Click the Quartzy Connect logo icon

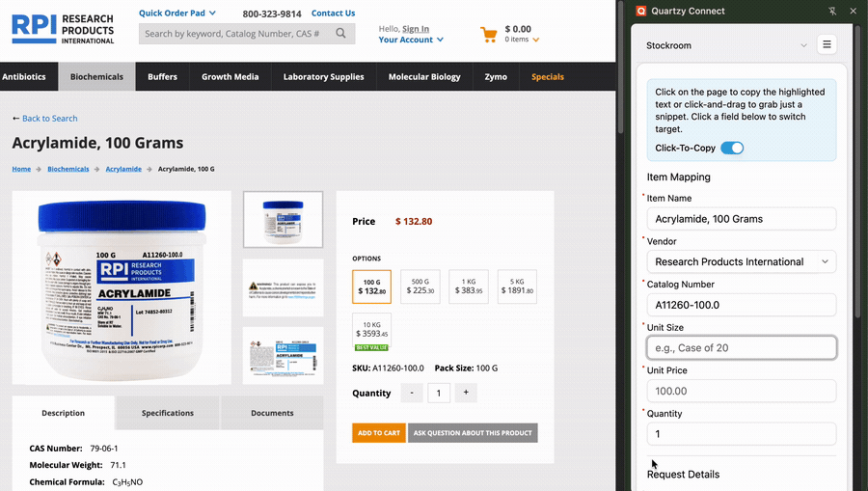point(641,11)
